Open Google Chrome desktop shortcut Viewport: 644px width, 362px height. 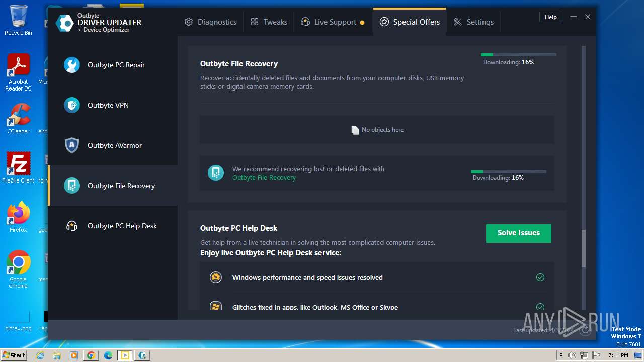click(18, 269)
